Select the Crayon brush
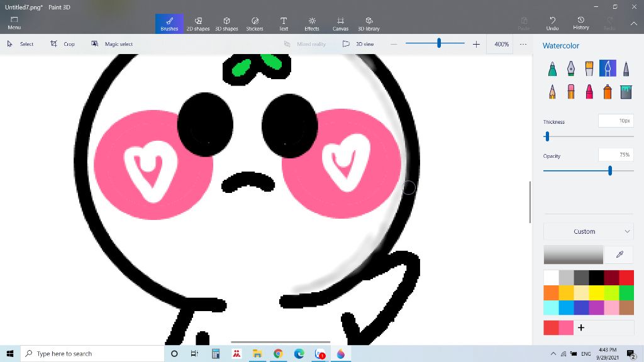Image resolution: width=644 pixels, height=362 pixels. (x=589, y=92)
